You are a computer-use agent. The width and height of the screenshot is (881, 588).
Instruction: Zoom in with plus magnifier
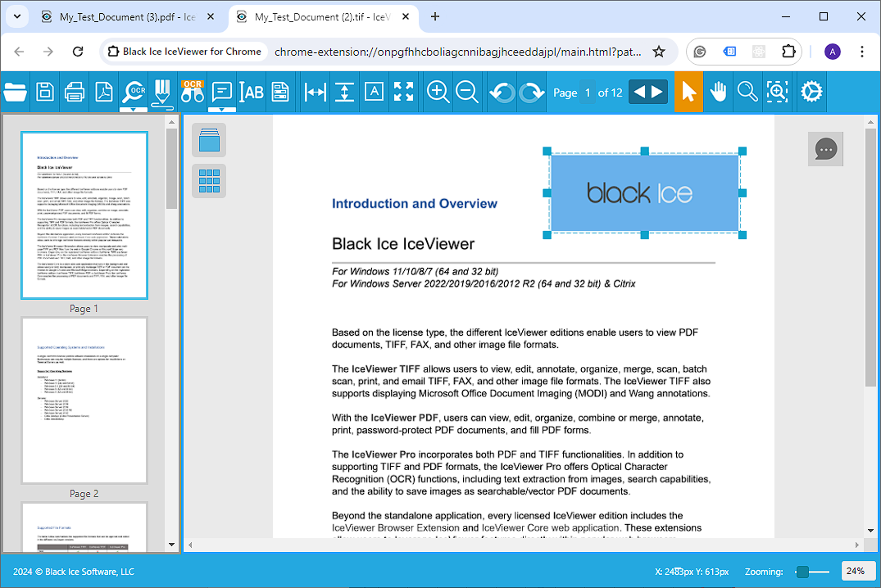tap(438, 92)
